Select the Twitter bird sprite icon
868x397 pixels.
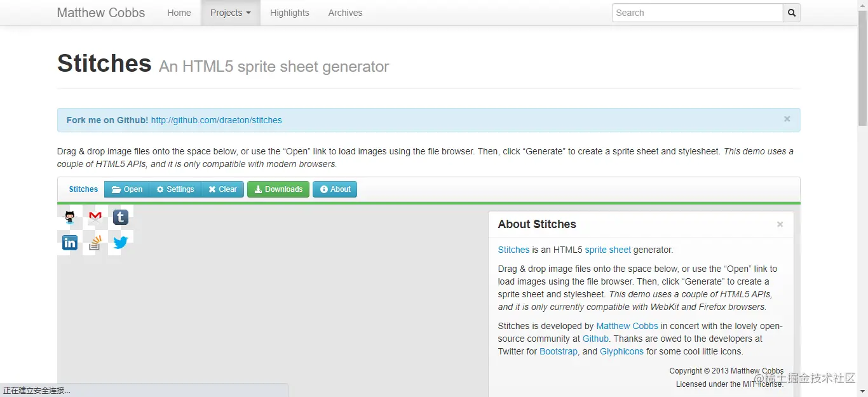[x=121, y=243]
